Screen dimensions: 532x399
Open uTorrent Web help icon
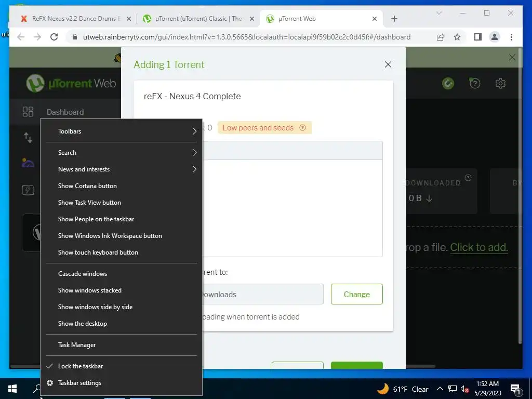pyautogui.click(x=475, y=83)
